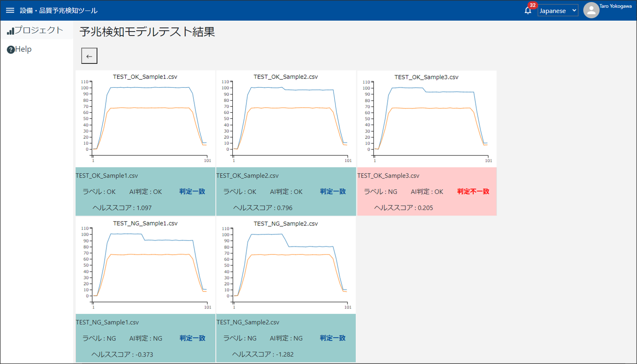The image size is (637, 364).
Task: Open the TEST_OK_Sample1.csv chart
Action: [x=145, y=119]
